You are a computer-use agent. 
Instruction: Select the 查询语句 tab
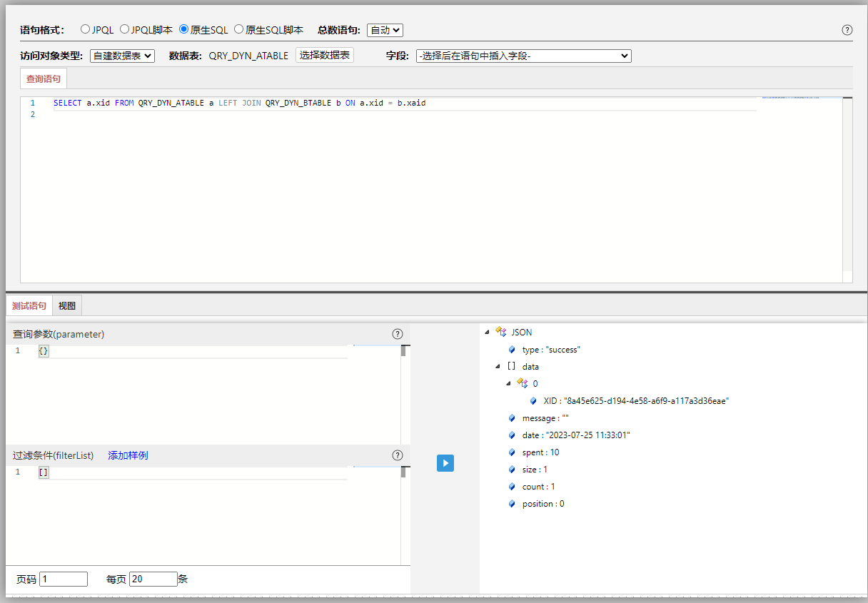[44, 79]
